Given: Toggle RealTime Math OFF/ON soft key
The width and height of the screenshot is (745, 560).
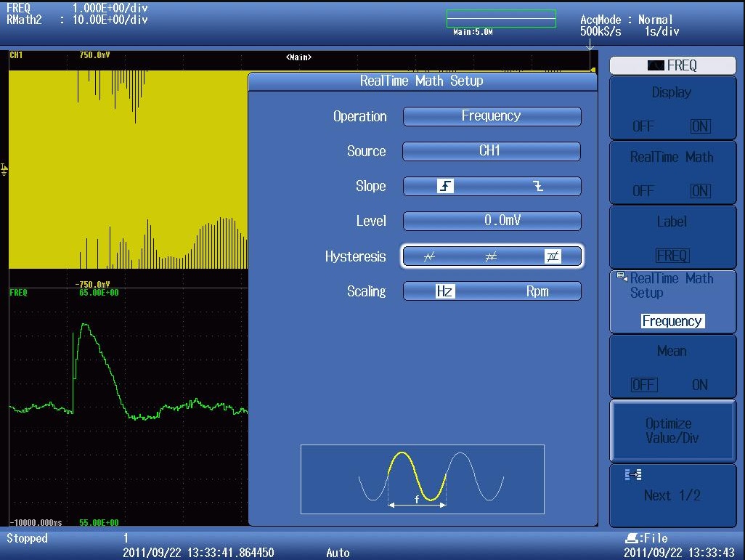Looking at the screenshot, I should [672, 173].
